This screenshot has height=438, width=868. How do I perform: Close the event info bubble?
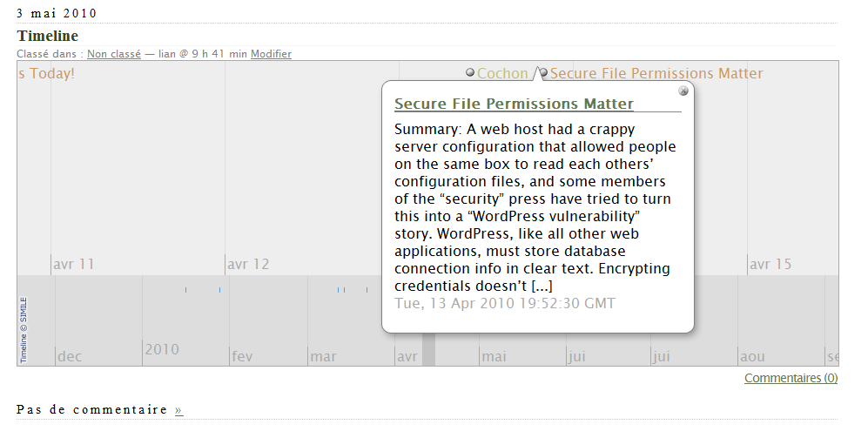[683, 91]
